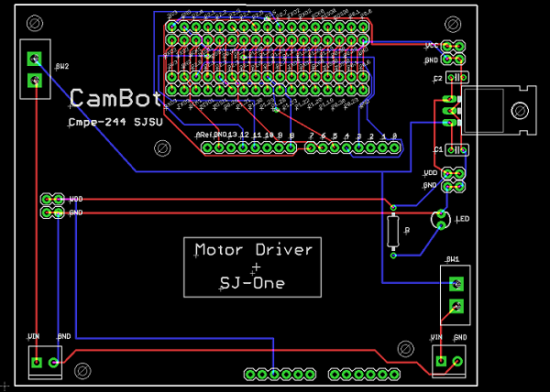The image size is (550, 392).
Task: Select the top pin of the voltage regulator
Action: 450,99
